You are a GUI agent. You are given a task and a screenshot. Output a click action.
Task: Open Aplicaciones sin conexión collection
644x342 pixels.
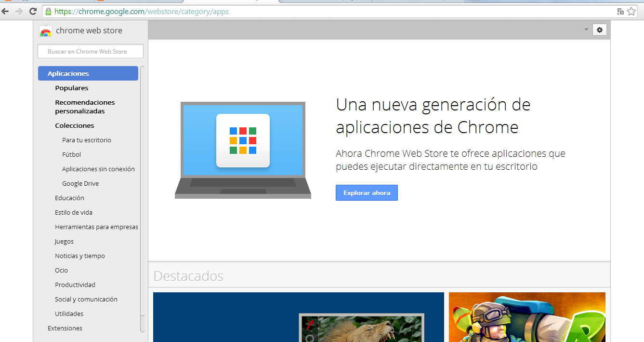98,169
